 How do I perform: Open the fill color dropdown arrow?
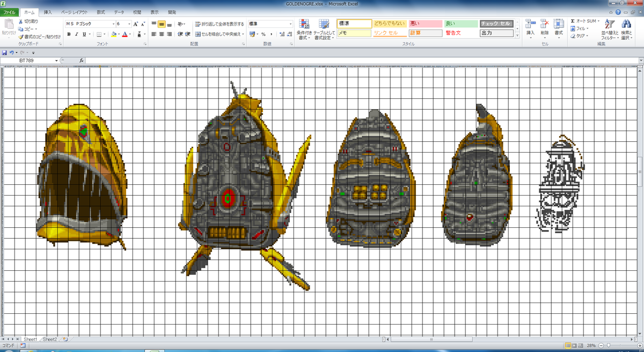pos(119,34)
